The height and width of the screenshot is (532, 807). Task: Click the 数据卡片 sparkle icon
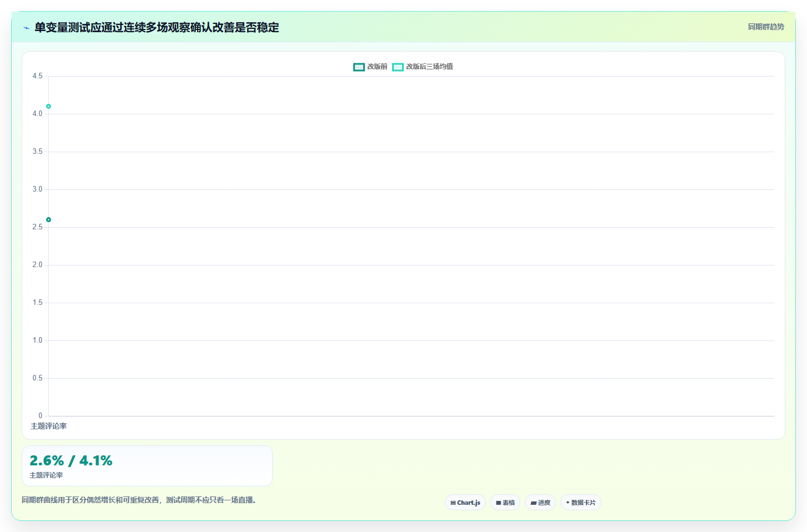coord(568,503)
